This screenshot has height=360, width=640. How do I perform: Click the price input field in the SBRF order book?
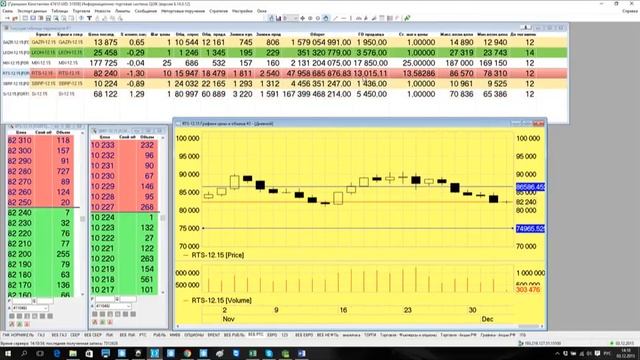pos(105,300)
